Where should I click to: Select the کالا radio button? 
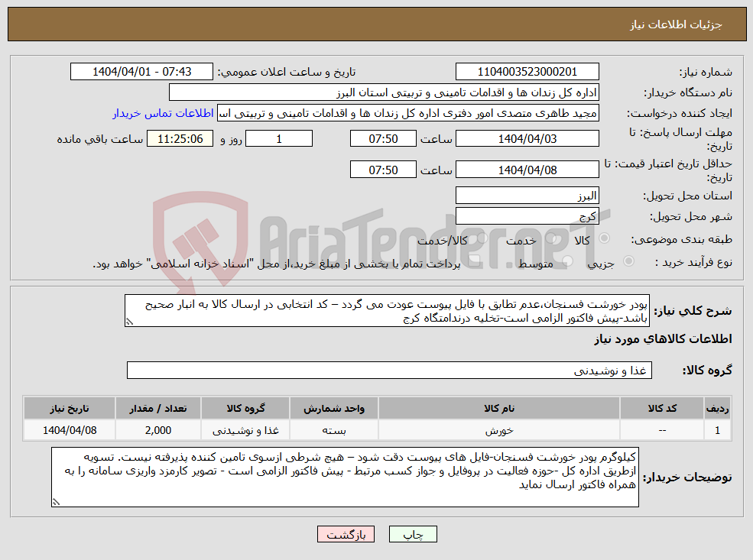(605, 238)
